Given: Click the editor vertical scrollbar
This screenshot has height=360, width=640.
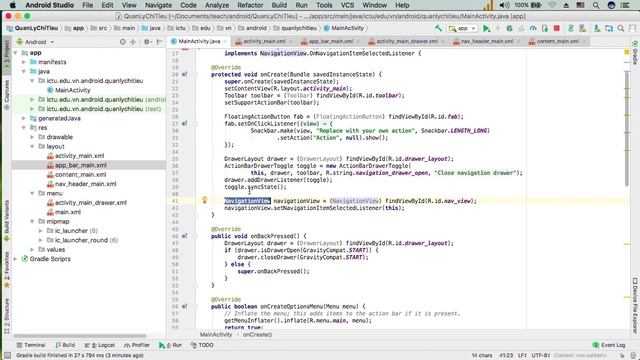Looking at the screenshot, I should tap(627, 129).
